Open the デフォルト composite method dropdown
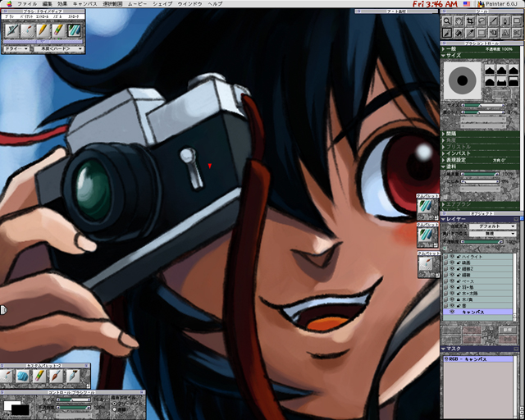The image size is (525, 420). tap(492, 226)
